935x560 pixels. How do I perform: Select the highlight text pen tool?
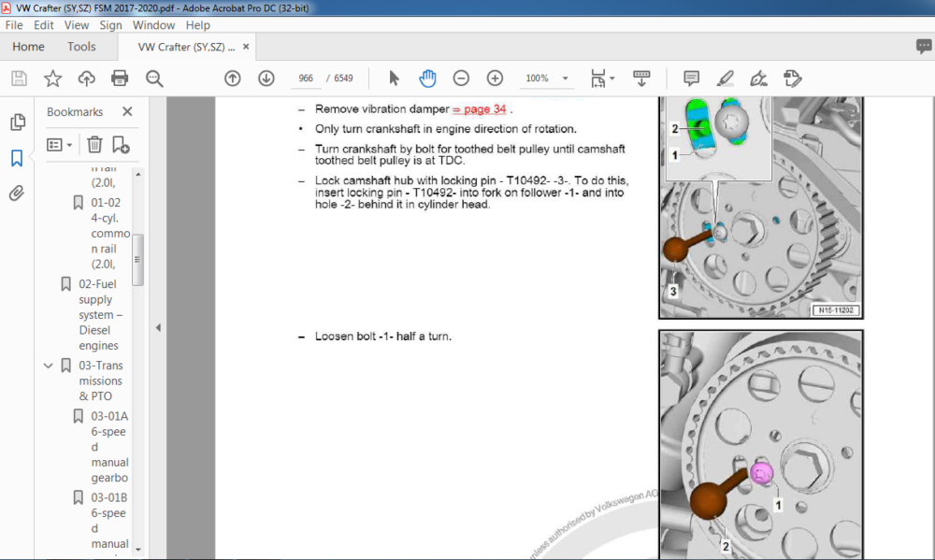click(x=726, y=79)
